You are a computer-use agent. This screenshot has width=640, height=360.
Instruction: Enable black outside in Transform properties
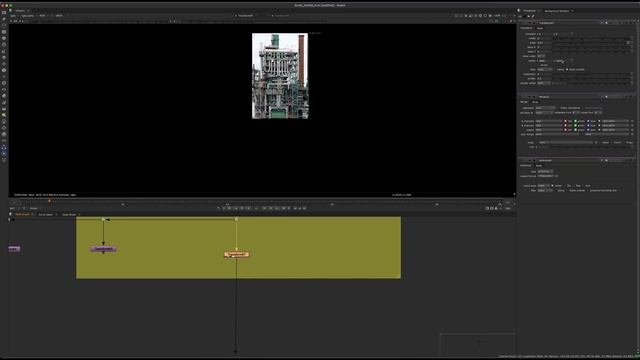[567, 69]
